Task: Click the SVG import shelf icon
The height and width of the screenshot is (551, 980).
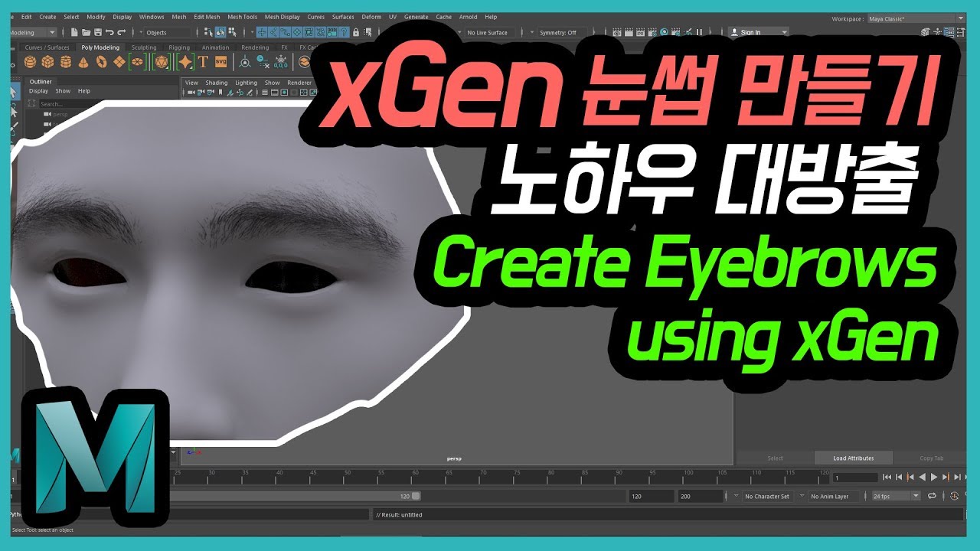Action: pos(220,62)
